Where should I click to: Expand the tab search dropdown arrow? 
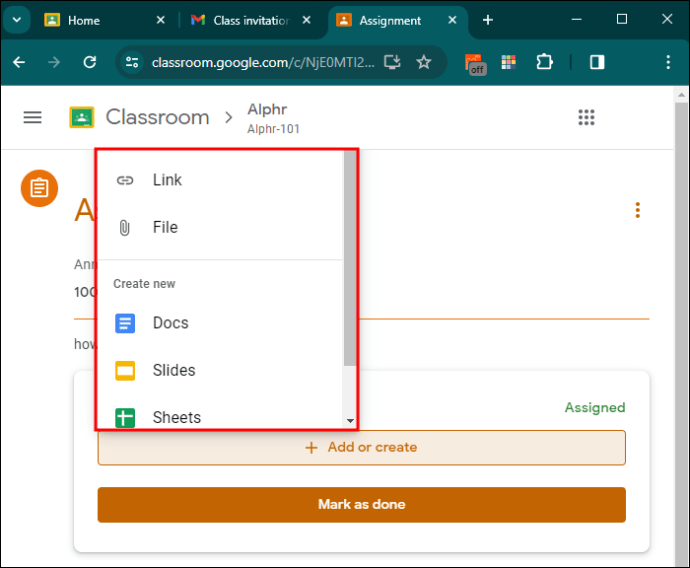tap(17, 20)
